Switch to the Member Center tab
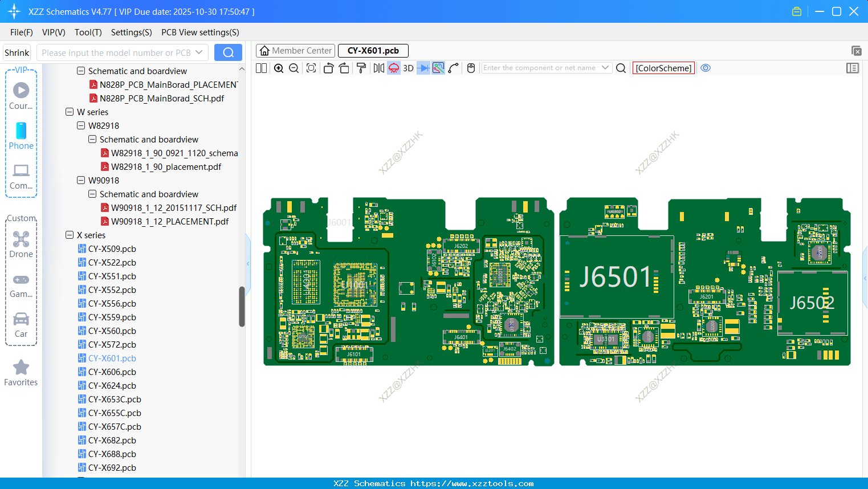 [x=295, y=51]
